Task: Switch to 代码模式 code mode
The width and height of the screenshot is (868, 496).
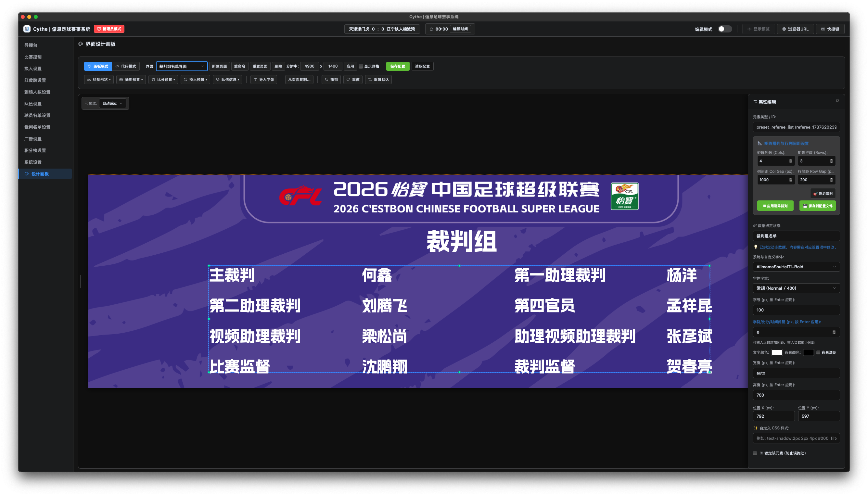Action: [125, 66]
